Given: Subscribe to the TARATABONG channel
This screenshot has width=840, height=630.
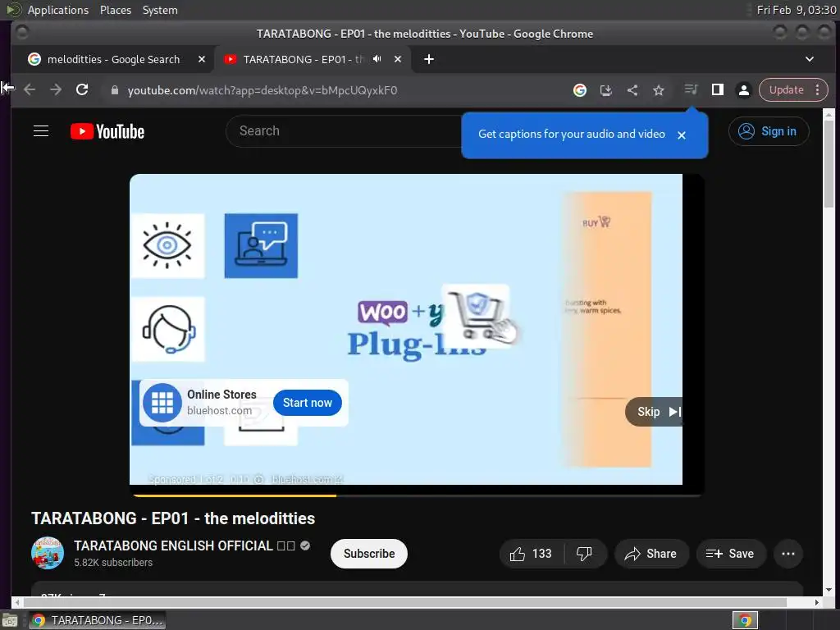Looking at the screenshot, I should 369,554.
